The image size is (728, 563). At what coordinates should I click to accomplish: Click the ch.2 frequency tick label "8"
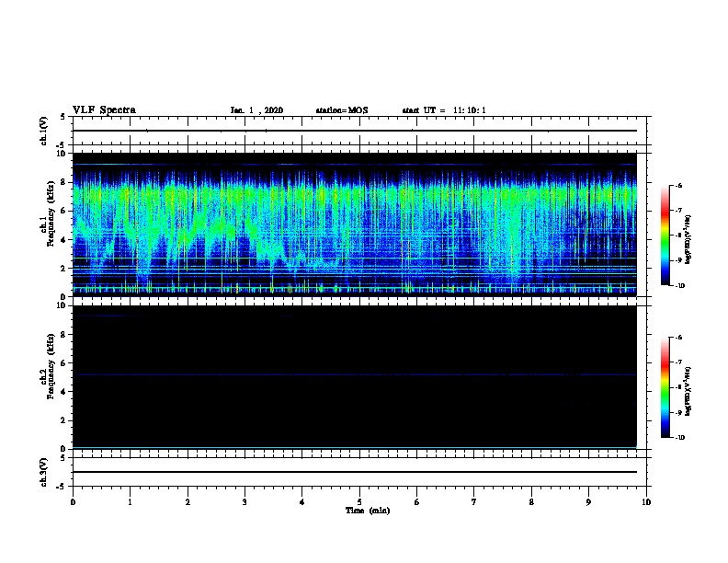click(x=64, y=335)
